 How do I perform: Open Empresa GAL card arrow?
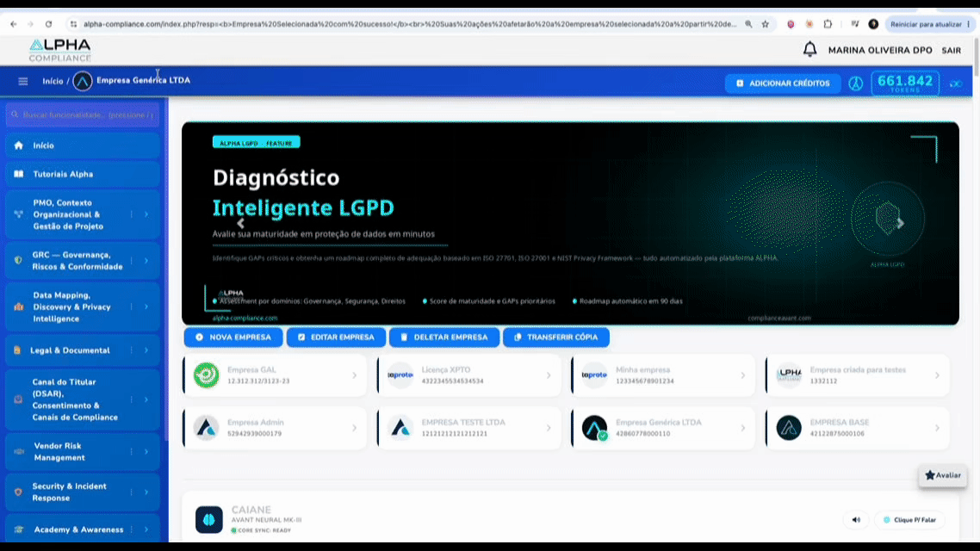coord(355,375)
